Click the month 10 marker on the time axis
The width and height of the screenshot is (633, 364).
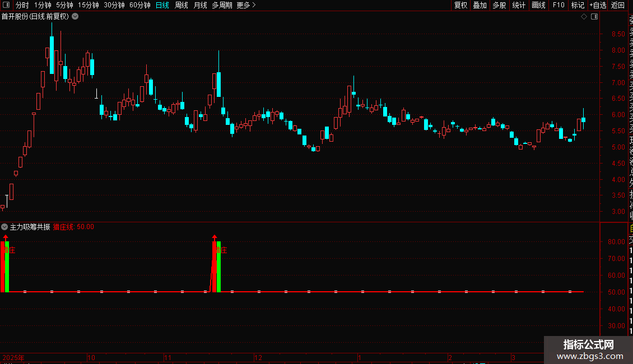click(91, 357)
